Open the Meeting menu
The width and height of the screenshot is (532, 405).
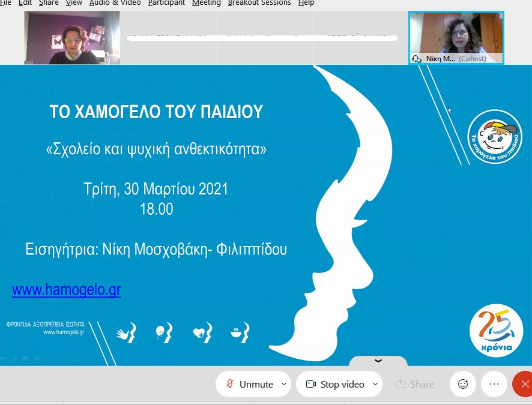pos(207,3)
